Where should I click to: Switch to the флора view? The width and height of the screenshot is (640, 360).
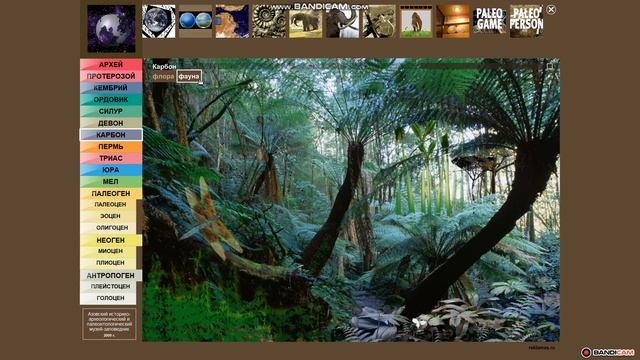(x=163, y=76)
